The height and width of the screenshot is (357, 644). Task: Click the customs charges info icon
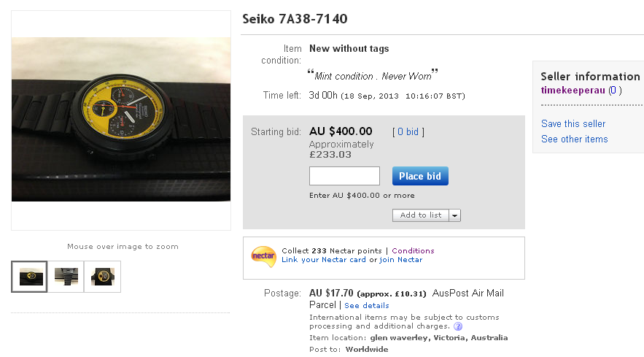[458, 327]
